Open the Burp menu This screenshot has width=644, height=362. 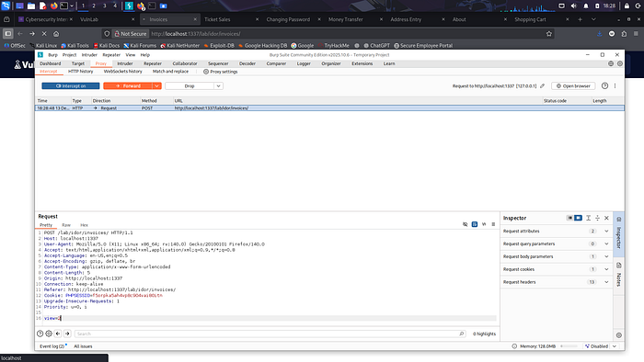pyautogui.click(x=53, y=55)
